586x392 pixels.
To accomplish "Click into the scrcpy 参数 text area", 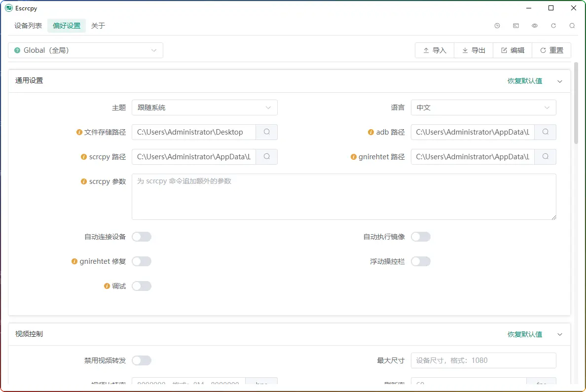I will [x=344, y=197].
